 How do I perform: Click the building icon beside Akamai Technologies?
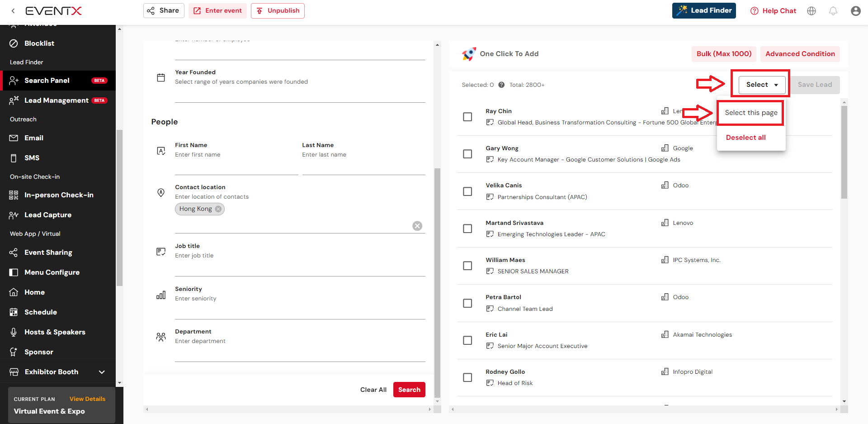665,334
